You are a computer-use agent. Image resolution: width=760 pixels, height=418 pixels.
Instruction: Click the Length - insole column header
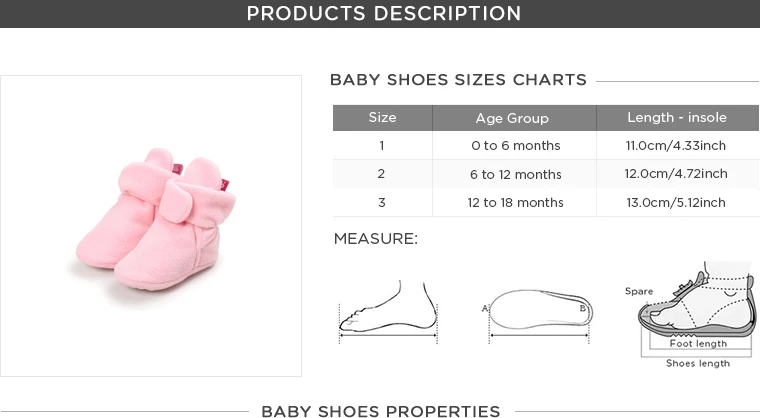[676, 118]
